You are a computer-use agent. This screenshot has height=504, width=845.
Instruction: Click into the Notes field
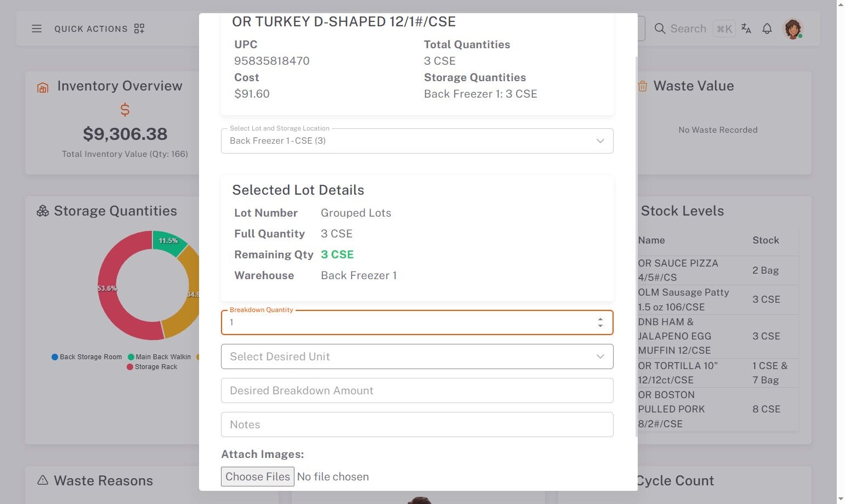pyautogui.click(x=417, y=424)
